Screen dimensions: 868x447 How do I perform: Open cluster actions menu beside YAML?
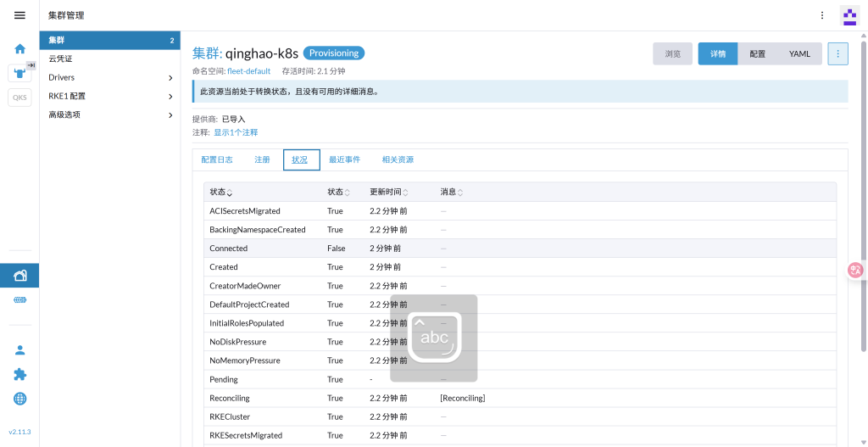tap(837, 53)
